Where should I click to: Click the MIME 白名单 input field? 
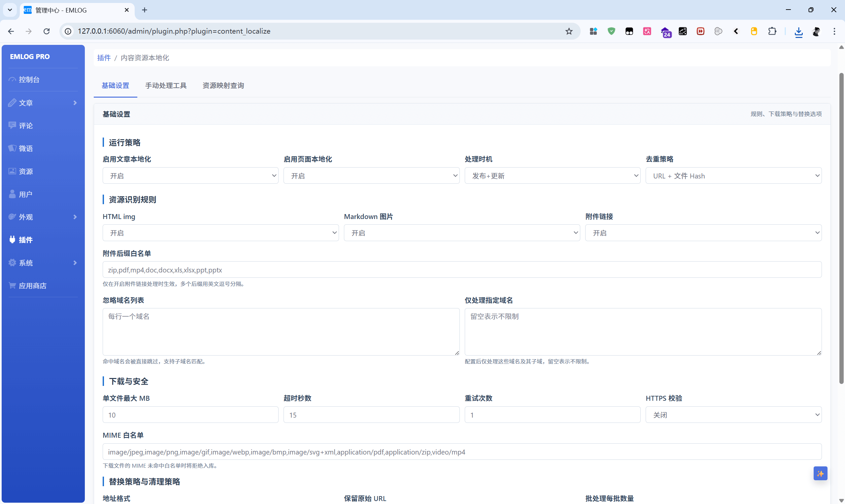(462, 452)
